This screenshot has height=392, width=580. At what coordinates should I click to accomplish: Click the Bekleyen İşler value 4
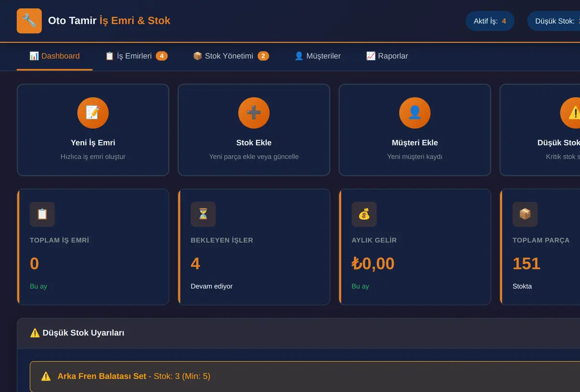click(x=195, y=263)
